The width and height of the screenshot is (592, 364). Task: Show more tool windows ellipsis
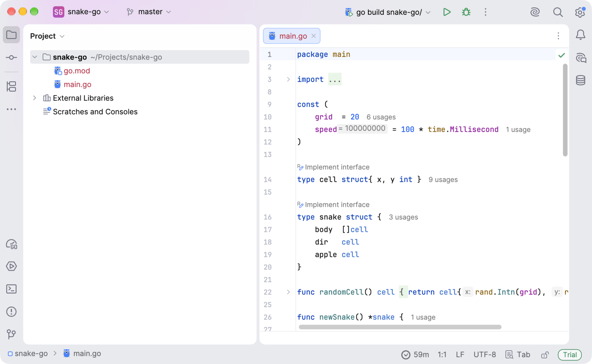[x=11, y=109]
